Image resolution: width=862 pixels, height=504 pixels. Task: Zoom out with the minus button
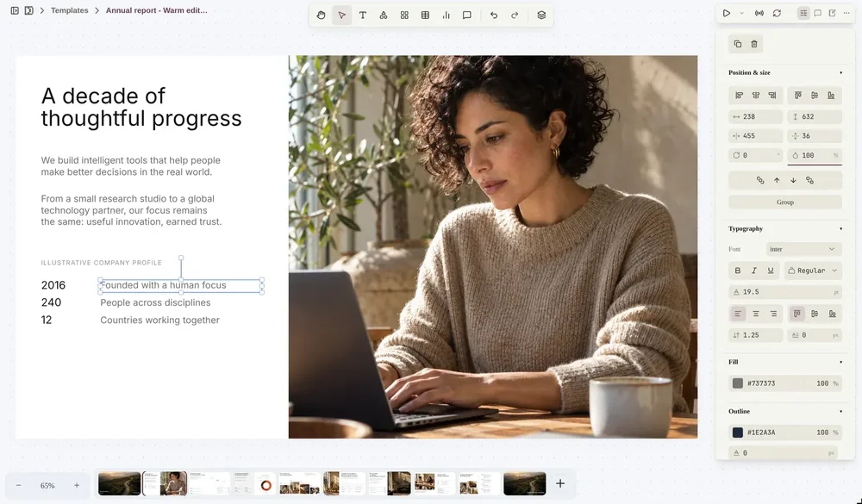click(19, 485)
